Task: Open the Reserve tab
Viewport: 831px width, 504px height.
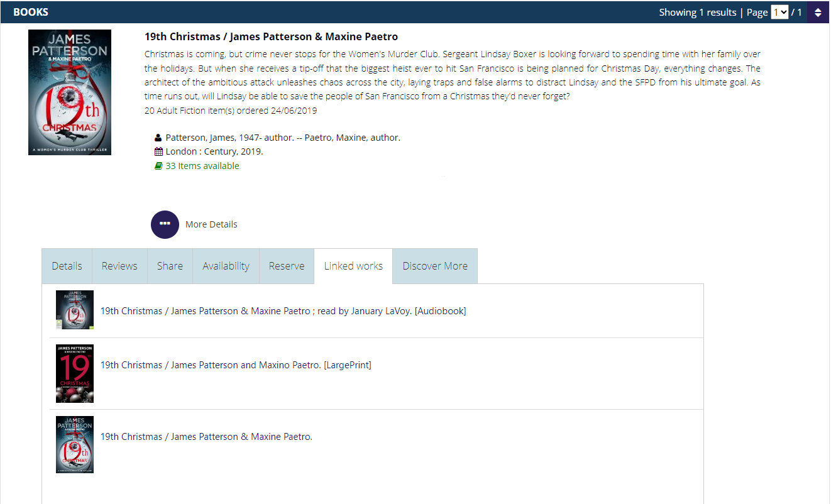Action: coord(287,266)
